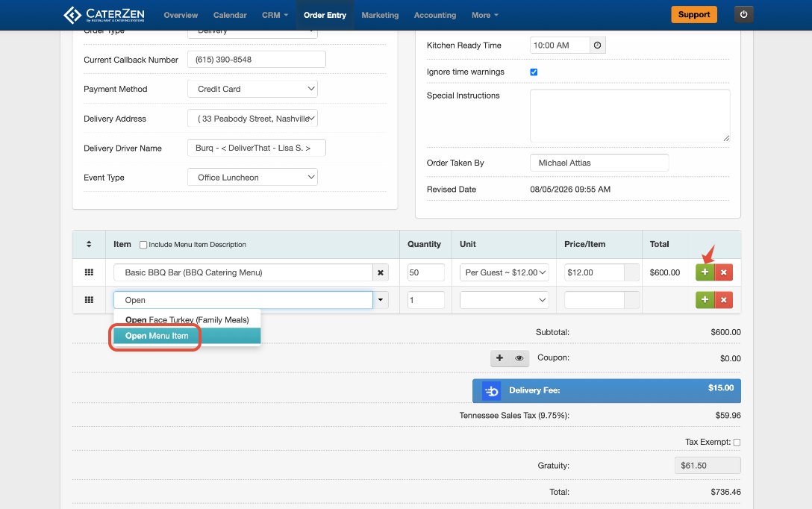Grab the drag handle of the Open item row

tap(89, 300)
